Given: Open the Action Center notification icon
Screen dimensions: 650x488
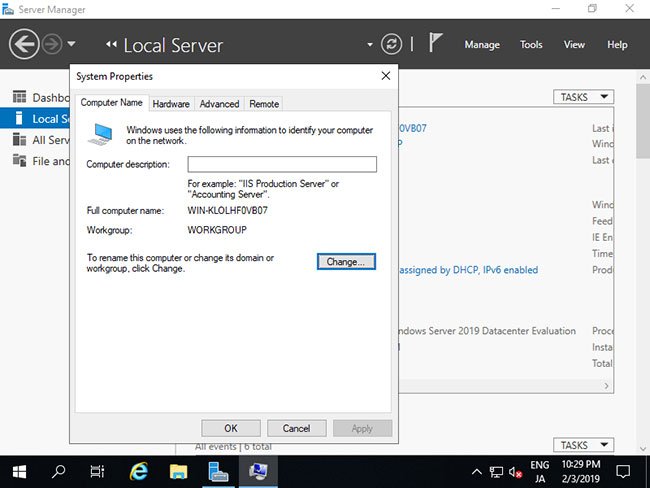Looking at the screenshot, I should 623,471.
